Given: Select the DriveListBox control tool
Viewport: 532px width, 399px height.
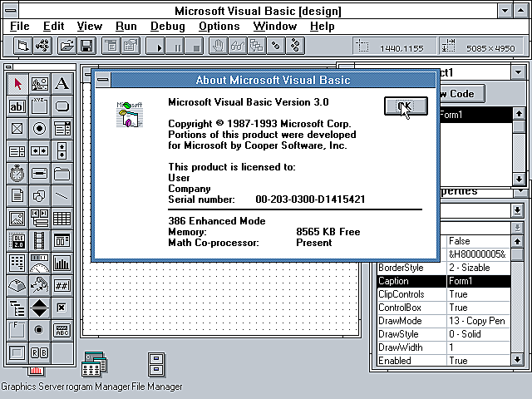Looking at the screenshot, I should pyautogui.click(x=39, y=174).
